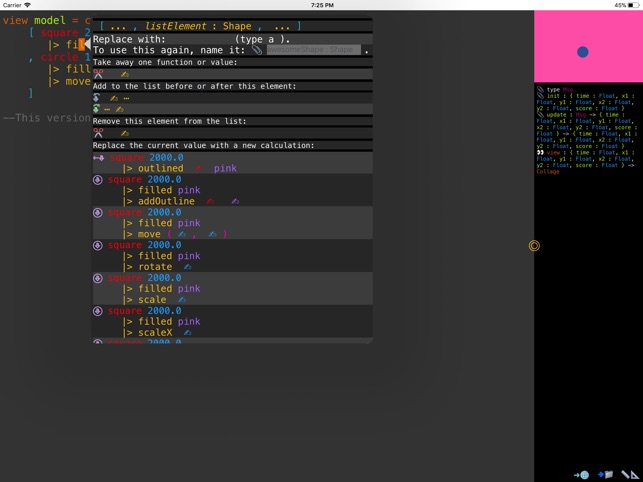Click circle icon of the rotate option
The height and width of the screenshot is (482, 643).
pyautogui.click(x=98, y=245)
